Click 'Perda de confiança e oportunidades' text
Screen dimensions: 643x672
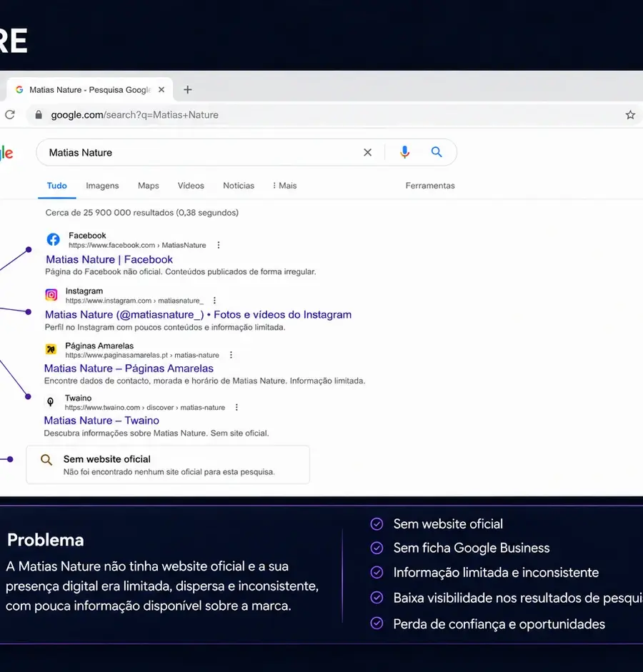[499, 624]
